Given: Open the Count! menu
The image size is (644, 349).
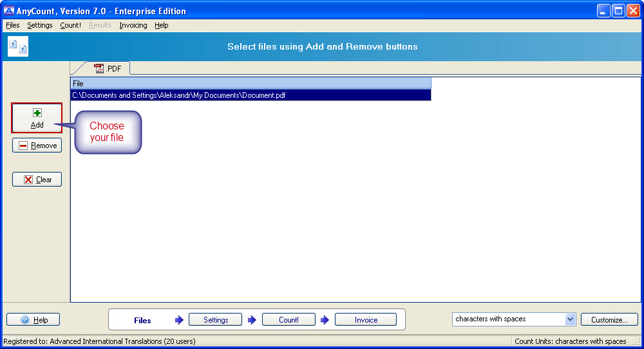Looking at the screenshot, I should (71, 25).
